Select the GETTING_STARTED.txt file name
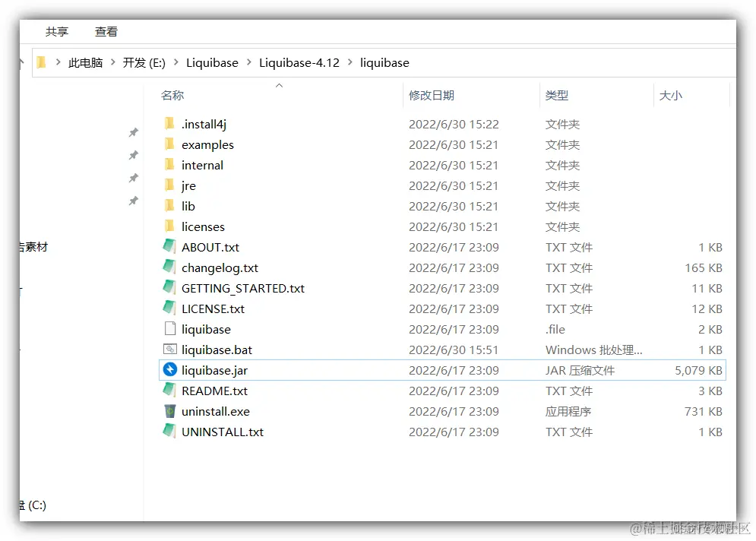Image resolution: width=756 pixels, height=541 pixels. 243,288
